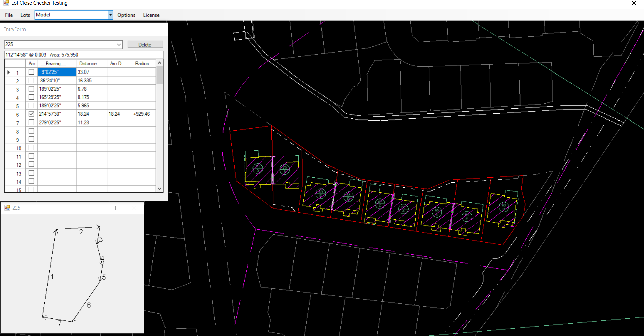This screenshot has width=644, height=336.
Task: Tick the Arc checkbox in row 7
Action: (x=31, y=123)
